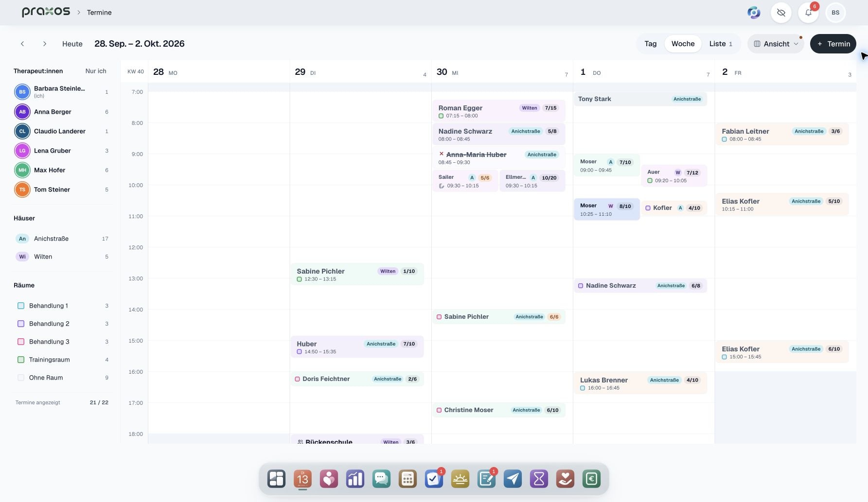Open the blue assistant orb icon
The image size is (868, 502).
[754, 13]
